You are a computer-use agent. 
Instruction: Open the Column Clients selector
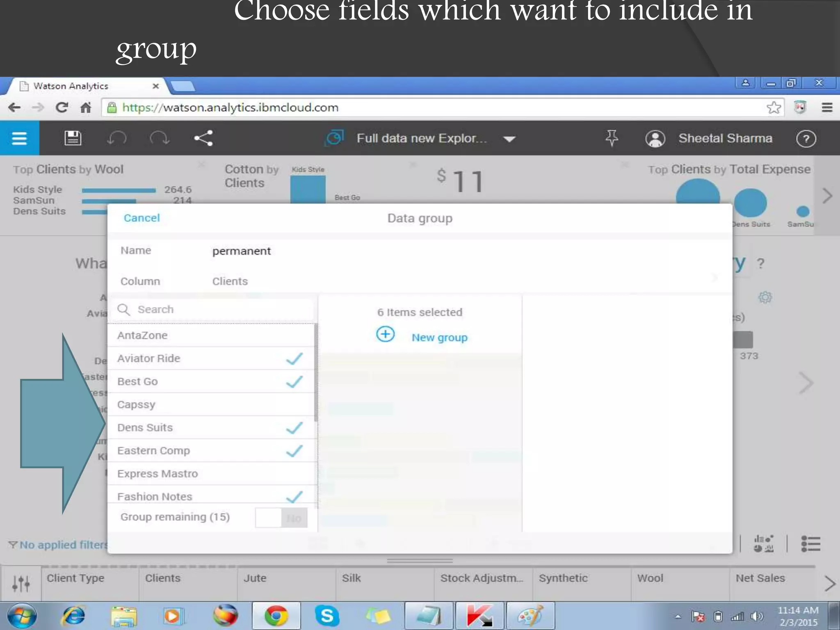point(420,281)
